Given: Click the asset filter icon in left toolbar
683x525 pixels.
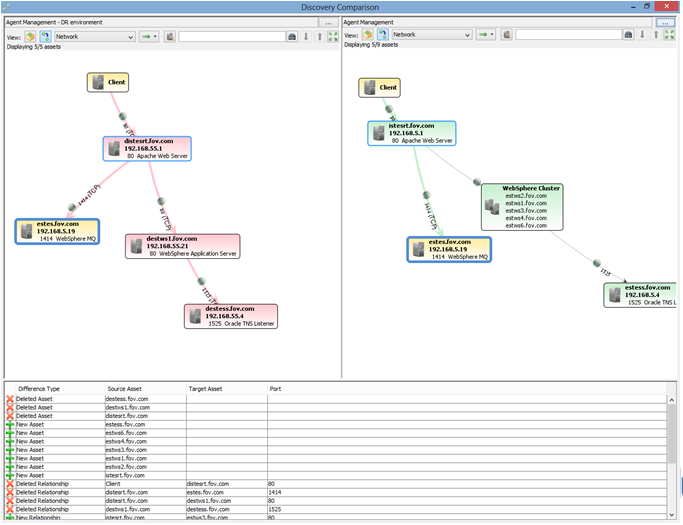Looking at the screenshot, I should coord(171,36).
